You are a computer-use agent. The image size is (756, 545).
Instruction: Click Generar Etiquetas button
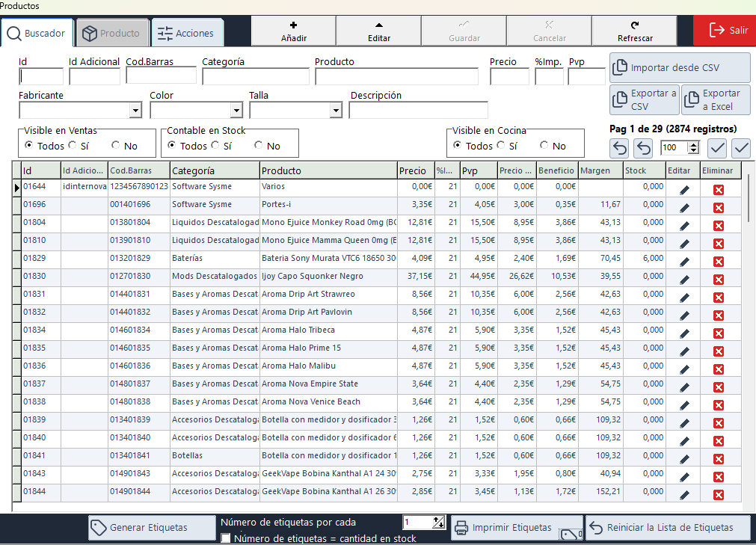point(152,528)
